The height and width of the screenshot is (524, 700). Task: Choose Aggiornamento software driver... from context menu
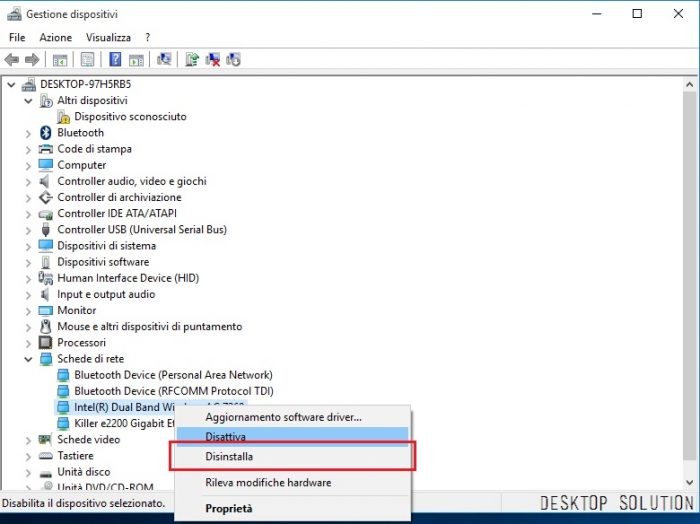point(292,417)
